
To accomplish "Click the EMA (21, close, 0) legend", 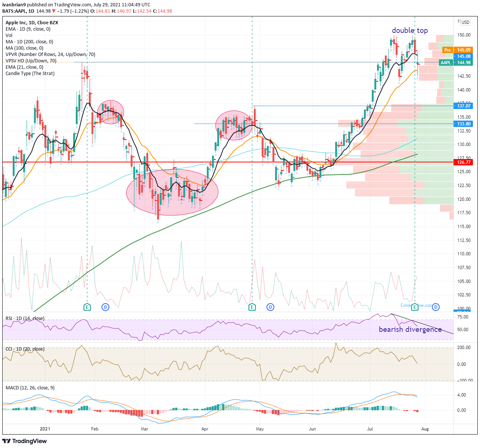I will tap(24, 67).
